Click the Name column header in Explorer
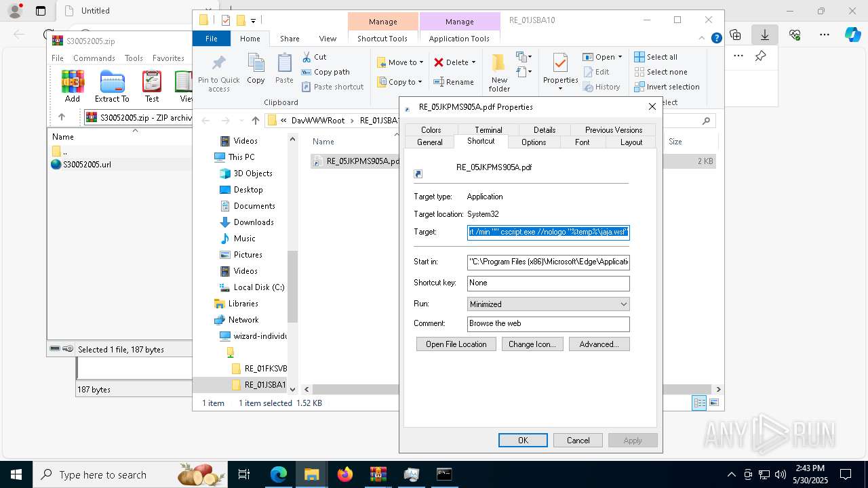868x488 pixels. click(323, 142)
